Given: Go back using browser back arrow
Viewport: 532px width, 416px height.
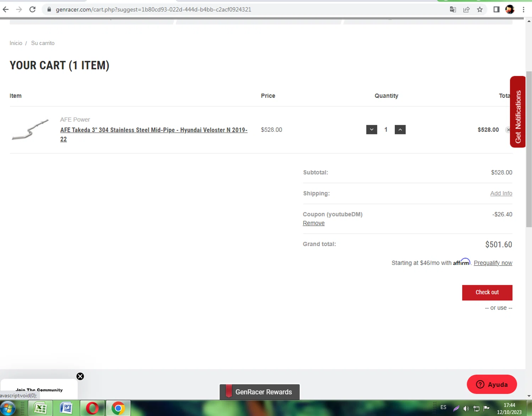Looking at the screenshot, I should coord(6,10).
